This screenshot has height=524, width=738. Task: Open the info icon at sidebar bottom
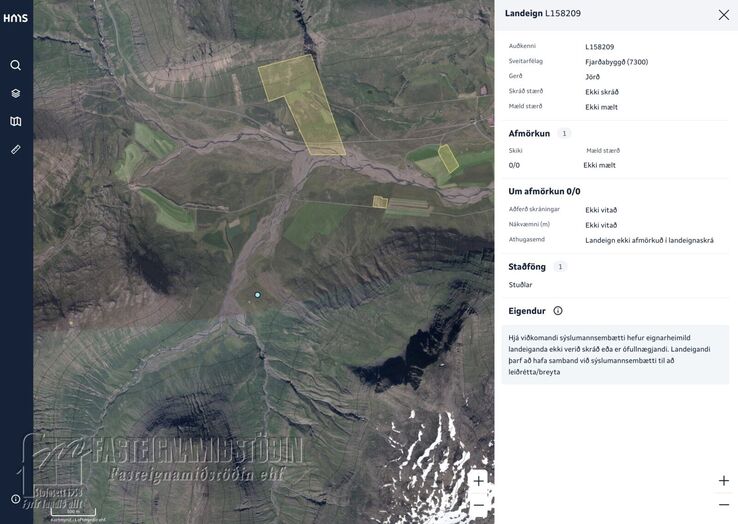tap(16, 499)
